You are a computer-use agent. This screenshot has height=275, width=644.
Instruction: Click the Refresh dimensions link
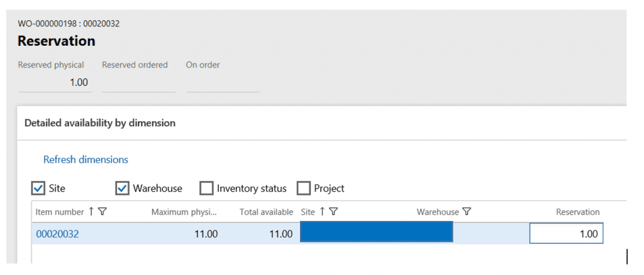coord(86,159)
